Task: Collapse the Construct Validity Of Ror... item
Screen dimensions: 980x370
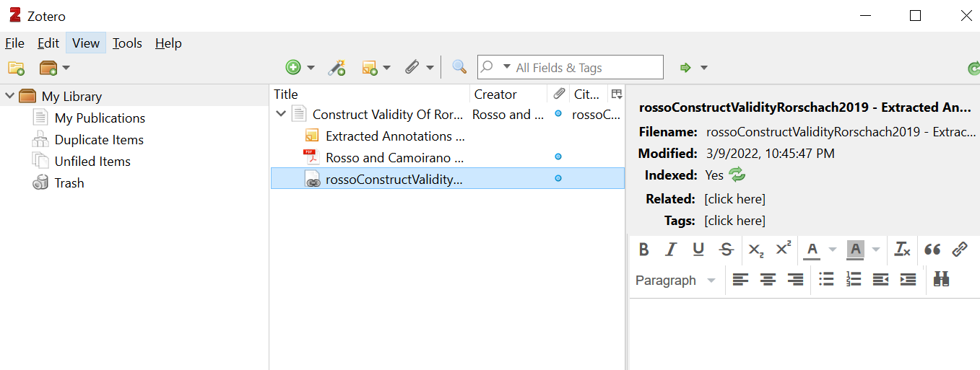Action: click(281, 114)
